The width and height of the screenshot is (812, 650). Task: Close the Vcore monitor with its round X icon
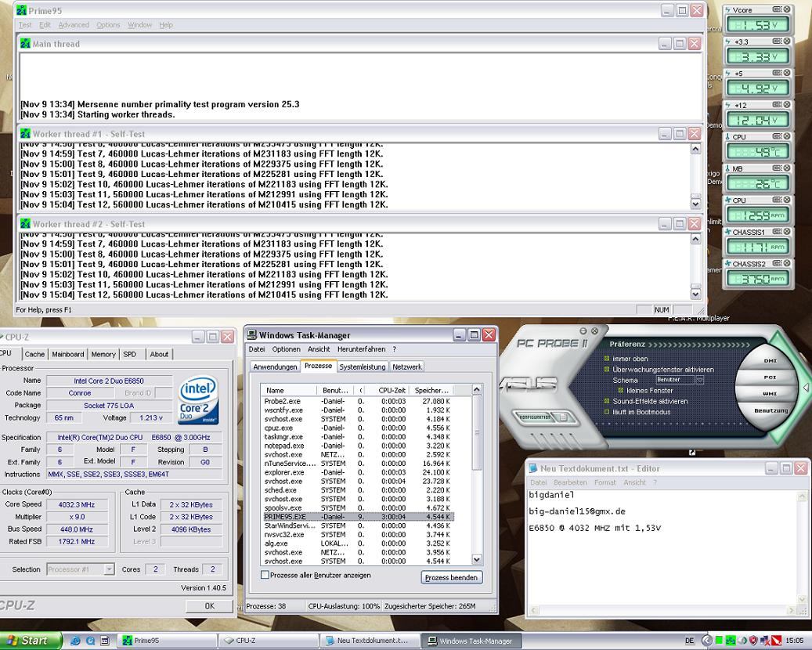(x=787, y=9)
